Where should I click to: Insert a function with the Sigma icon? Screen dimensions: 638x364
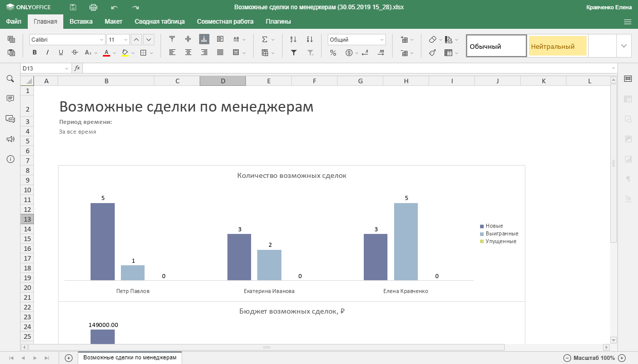tap(264, 40)
